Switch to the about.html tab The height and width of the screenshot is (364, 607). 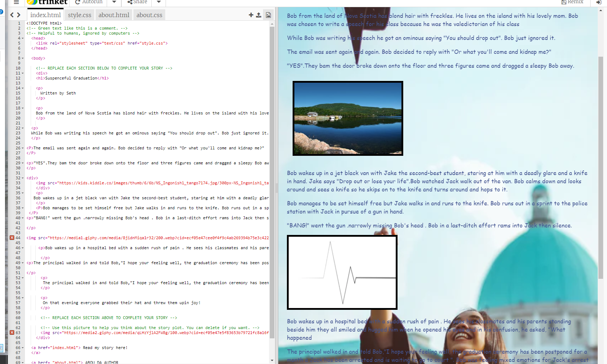114,15
